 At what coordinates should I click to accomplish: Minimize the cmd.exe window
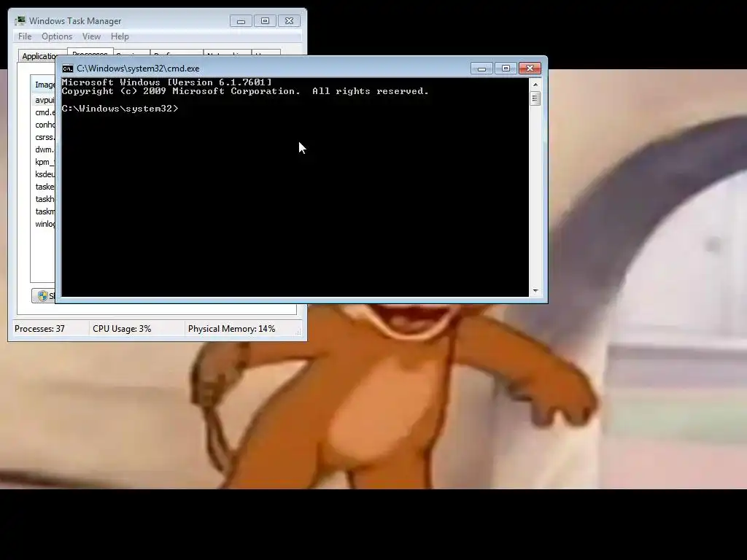pyautogui.click(x=481, y=69)
